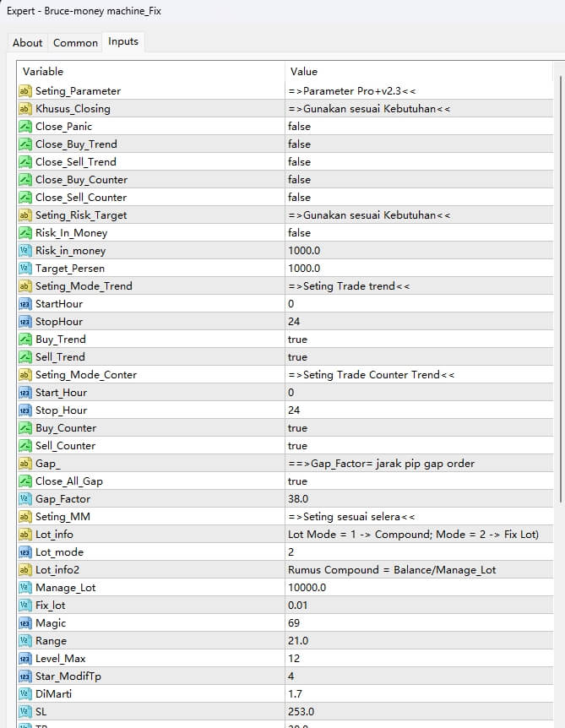Click the double-value icon next to Gap_Factor
This screenshot has width=565, height=728.
[25, 499]
